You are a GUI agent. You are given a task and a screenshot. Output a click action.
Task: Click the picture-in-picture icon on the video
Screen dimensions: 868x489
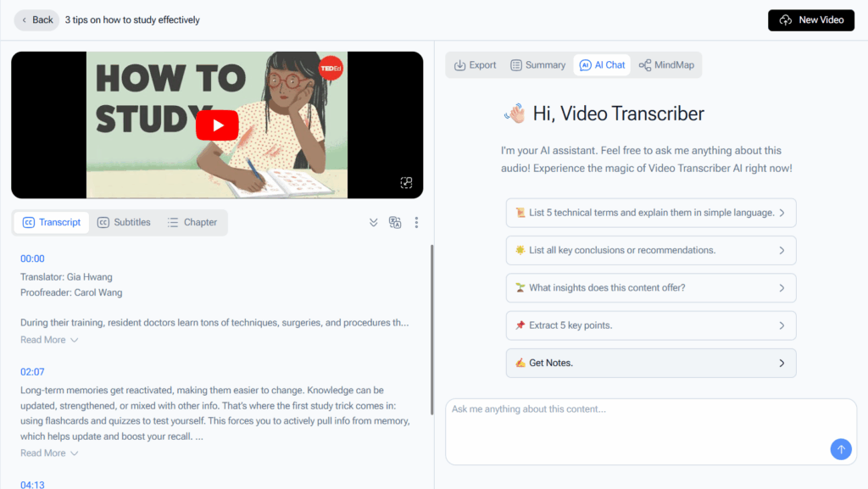pyautogui.click(x=406, y=182)
